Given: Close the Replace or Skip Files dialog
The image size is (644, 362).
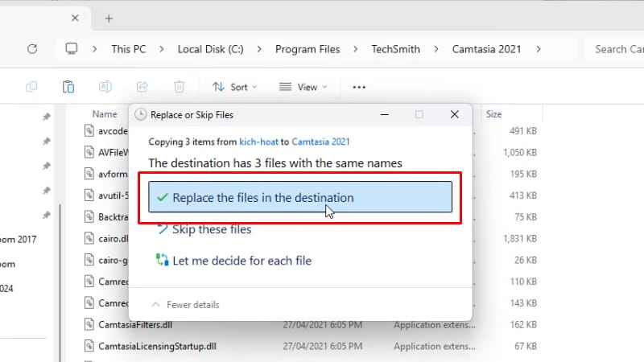Looking at the screenshot, I should (454, 114).
